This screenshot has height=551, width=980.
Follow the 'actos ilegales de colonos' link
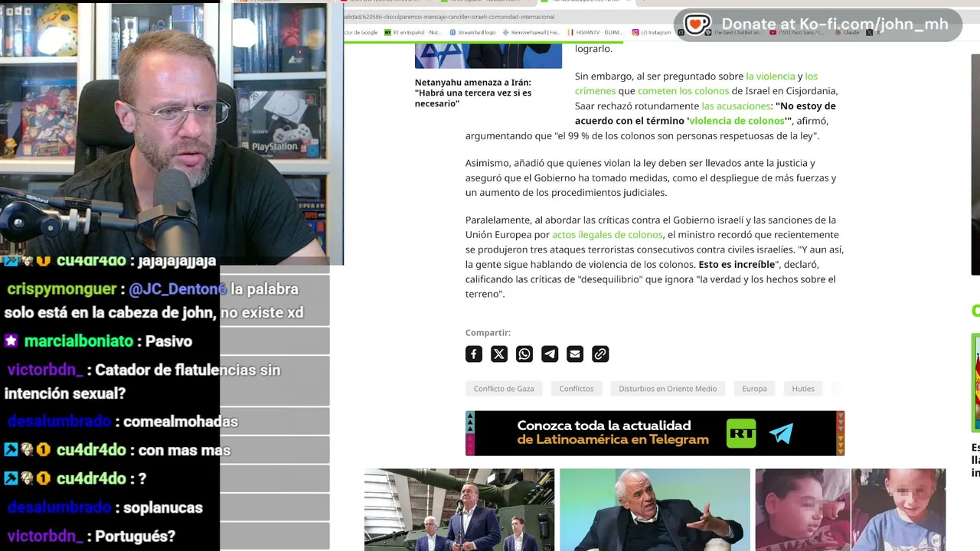(607, 235)
